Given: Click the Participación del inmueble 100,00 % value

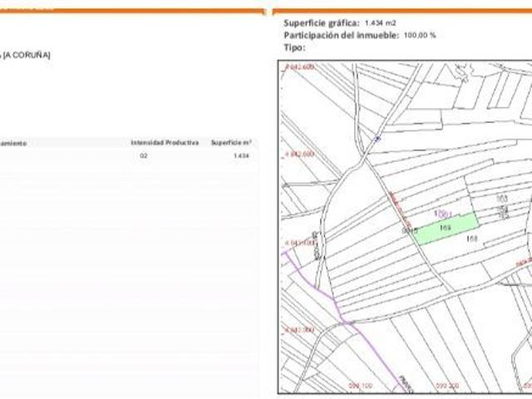Looking at the screenshot, I should 420,35.
